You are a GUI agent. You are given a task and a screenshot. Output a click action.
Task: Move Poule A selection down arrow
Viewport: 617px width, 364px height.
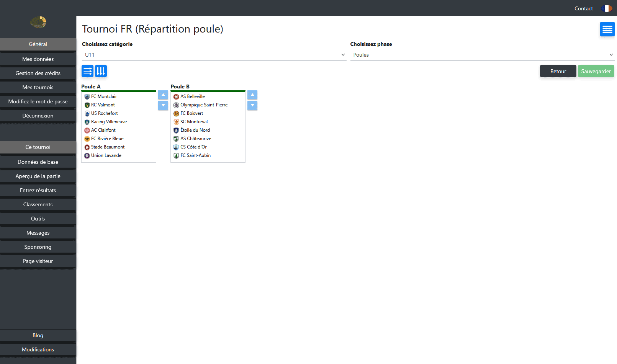(163, 106)
